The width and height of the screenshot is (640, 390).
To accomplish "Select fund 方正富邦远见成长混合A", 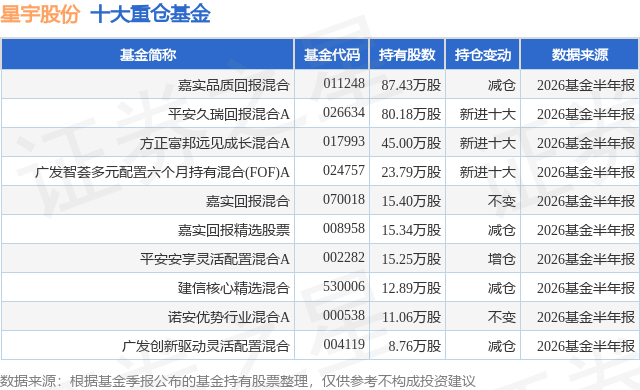I will coord(215,143).
